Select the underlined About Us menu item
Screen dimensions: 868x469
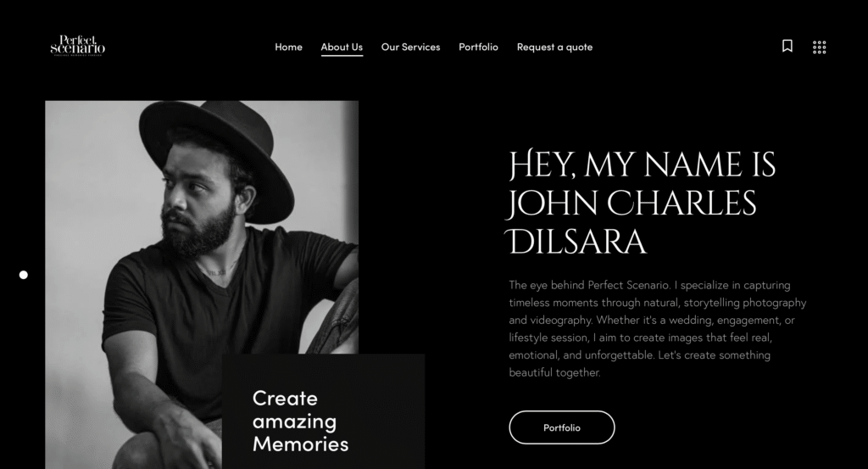pyautogui.click(x=342, y=47)
